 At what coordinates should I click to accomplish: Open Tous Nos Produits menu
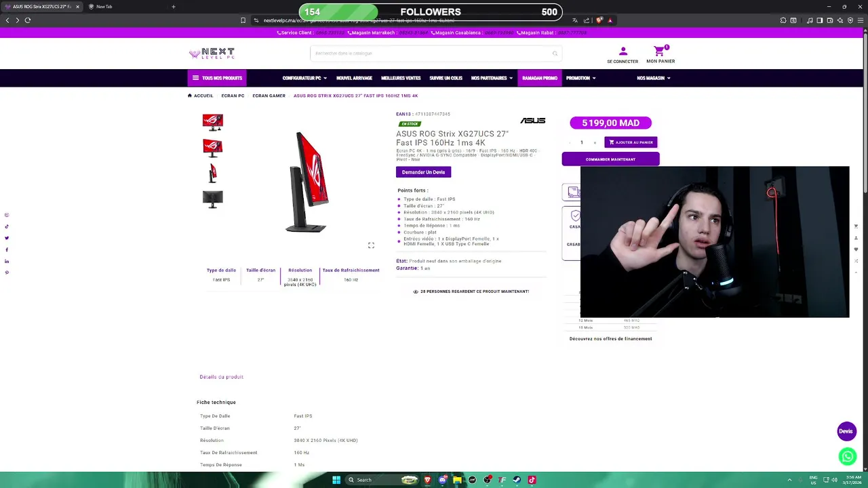tap(217, 78)
